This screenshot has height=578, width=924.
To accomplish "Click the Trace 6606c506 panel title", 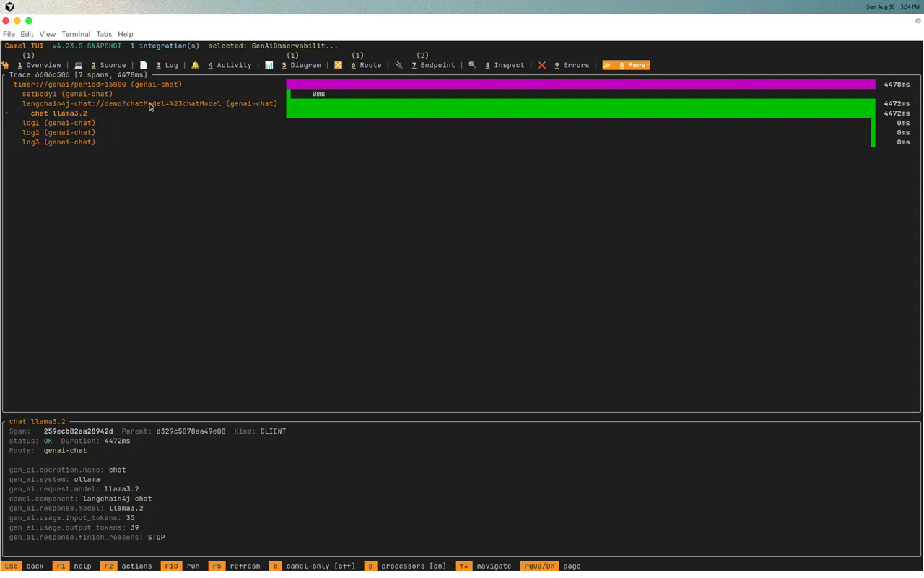I will 78,74.
